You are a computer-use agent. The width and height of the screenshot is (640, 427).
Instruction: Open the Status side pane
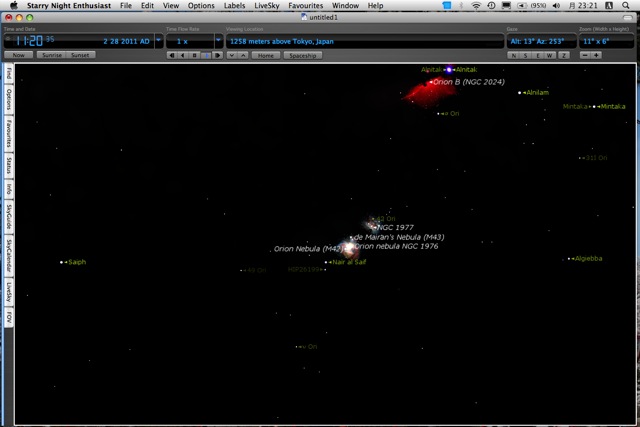9,165
